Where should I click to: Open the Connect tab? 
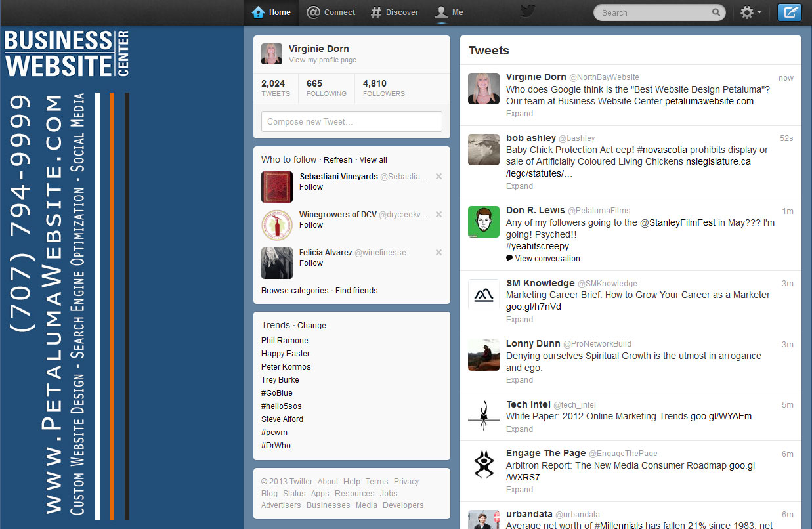(x=331, y=12)
